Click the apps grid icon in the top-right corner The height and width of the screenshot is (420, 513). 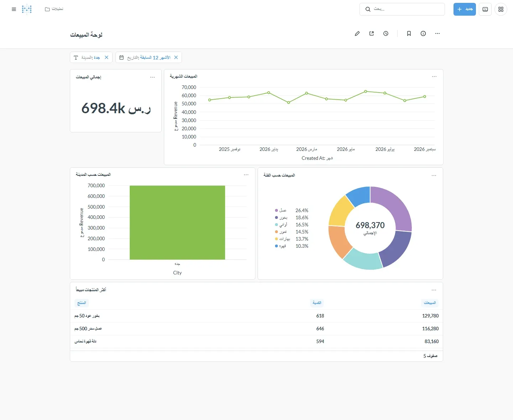tap(501, 9)
